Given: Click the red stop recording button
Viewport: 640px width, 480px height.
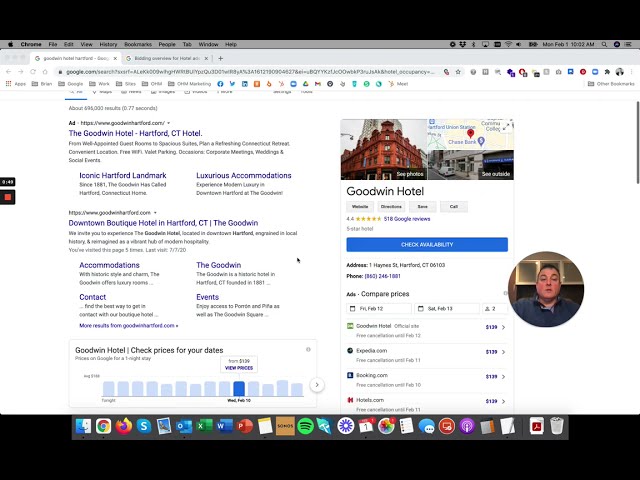Looking at the screenshot, I should [x=7, y=197].
